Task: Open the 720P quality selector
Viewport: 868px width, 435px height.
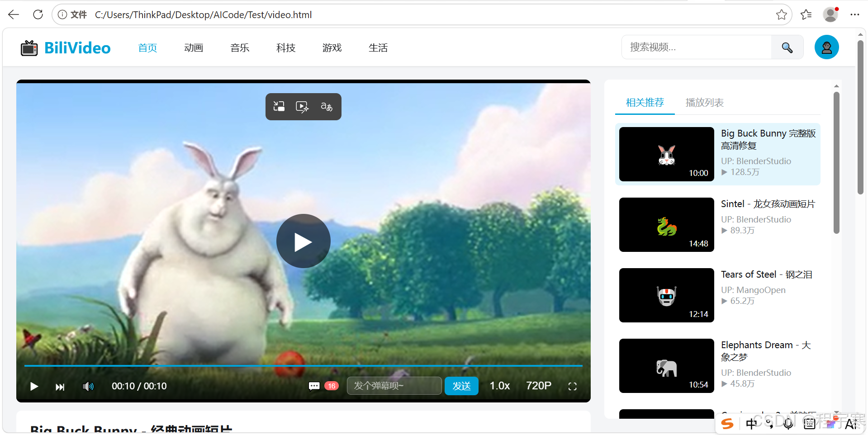Action: [539, 386]
